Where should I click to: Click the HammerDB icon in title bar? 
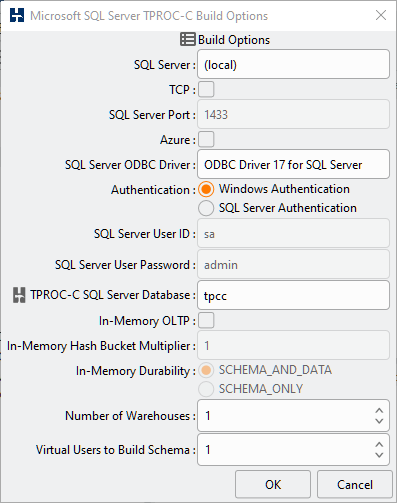[17, 15]
